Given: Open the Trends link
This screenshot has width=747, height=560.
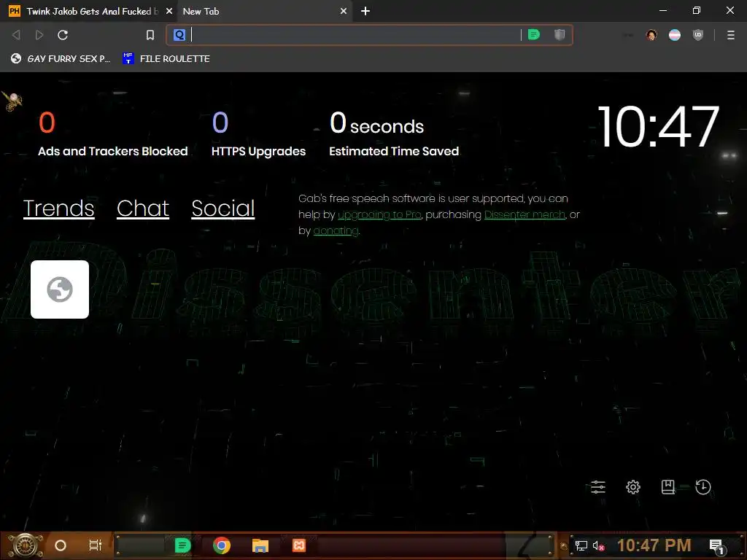Looking at the screenshot, I should (x=58, y=208).
